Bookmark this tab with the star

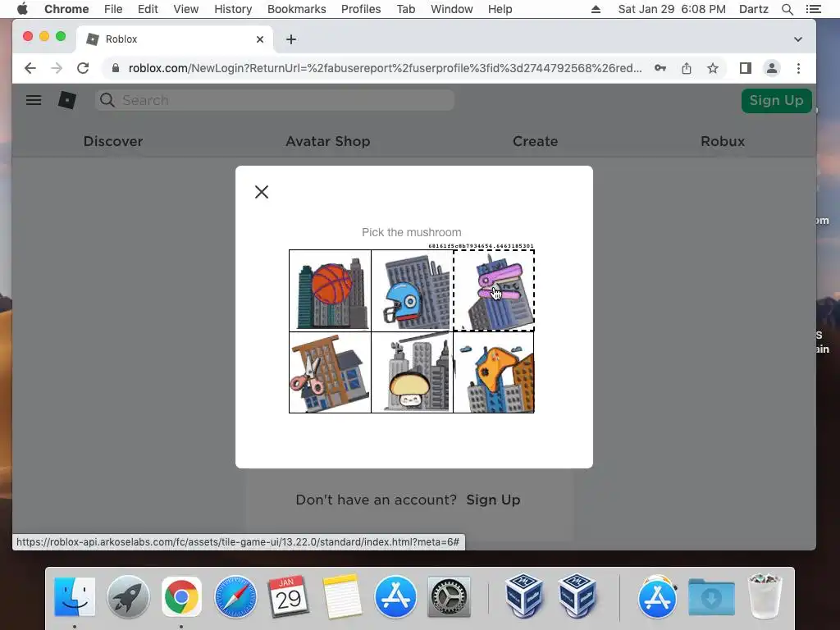coord(713,68)
